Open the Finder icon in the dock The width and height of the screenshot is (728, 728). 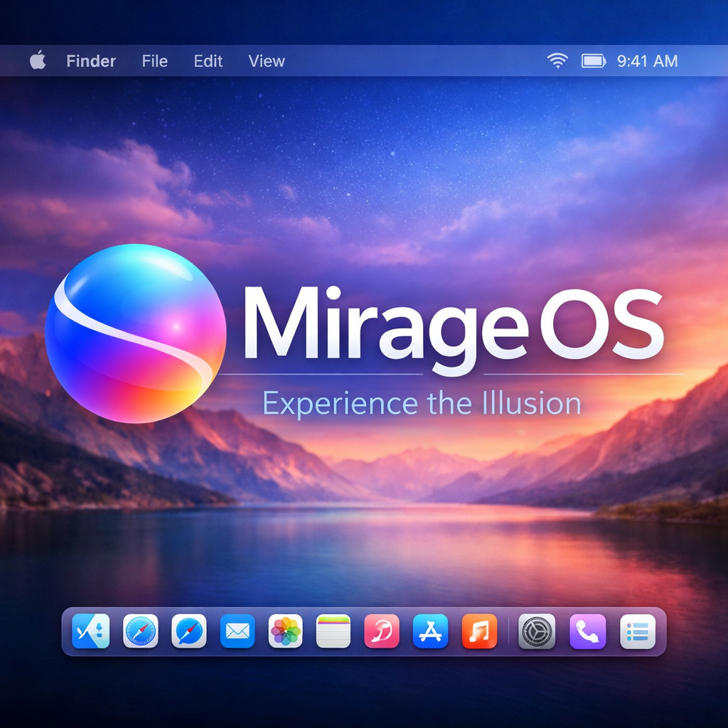(x=91, y=631)
